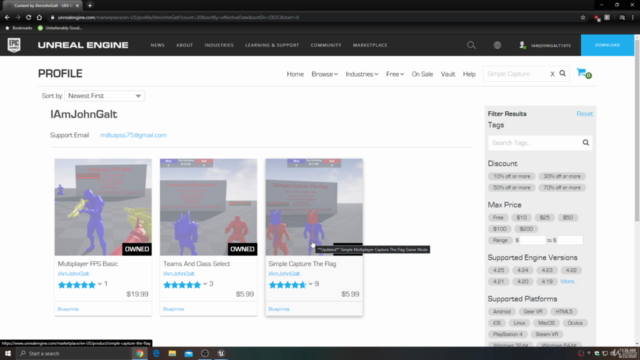This screenshot has height=360, width=640.
Task: Open the Sort by Newest First dropdown
Action: coord(104,96)
